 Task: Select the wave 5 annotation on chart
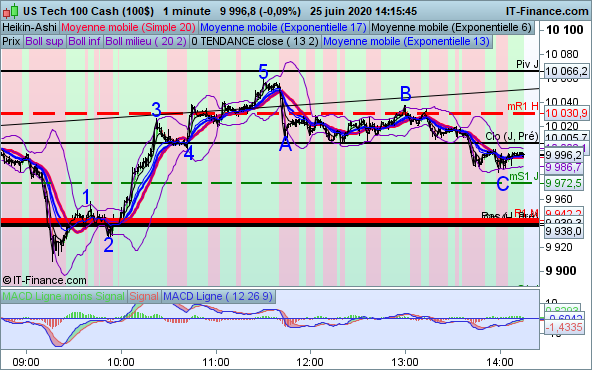263,72
